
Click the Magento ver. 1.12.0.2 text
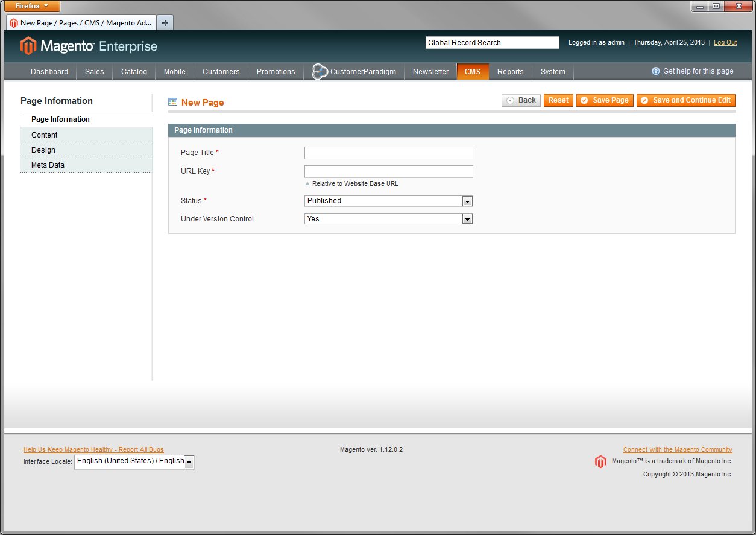click(371, 449)
